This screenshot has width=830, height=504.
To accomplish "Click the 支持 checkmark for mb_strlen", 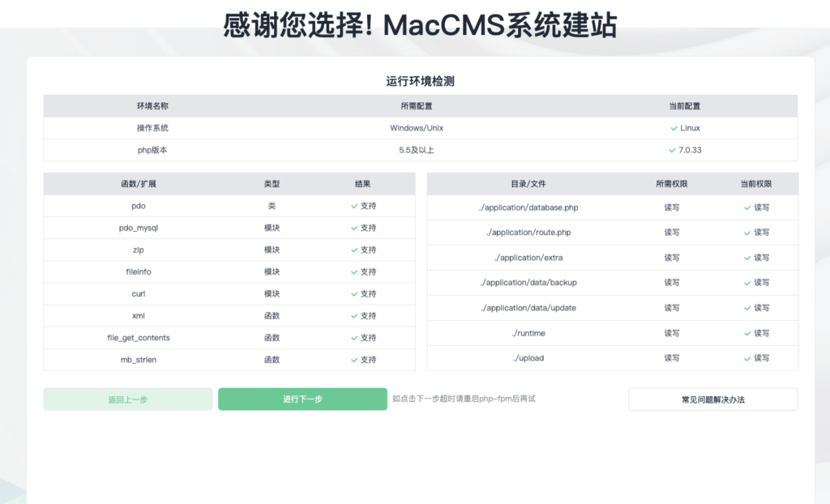I will (353, 359).
